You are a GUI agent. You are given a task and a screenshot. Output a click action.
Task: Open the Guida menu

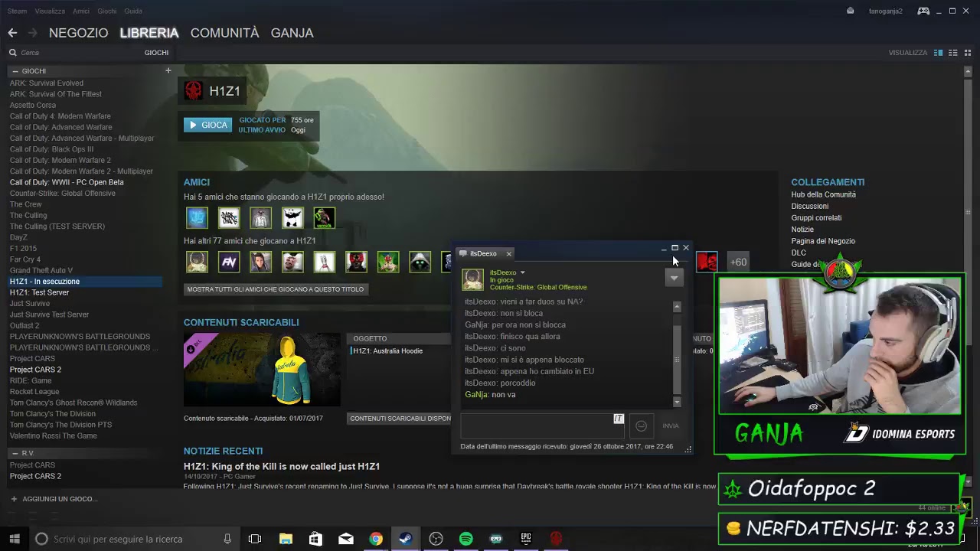[133, 11]
